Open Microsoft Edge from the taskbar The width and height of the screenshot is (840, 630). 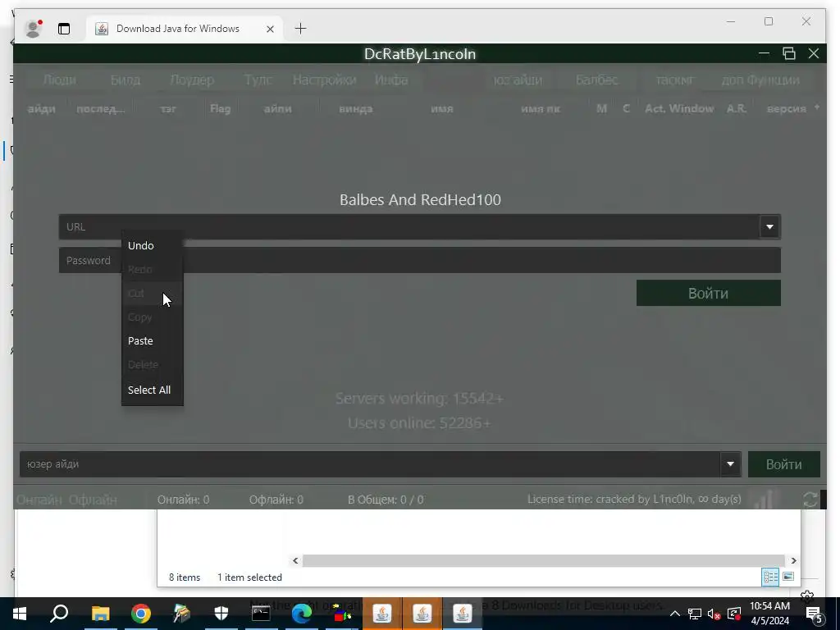point(302,614)
